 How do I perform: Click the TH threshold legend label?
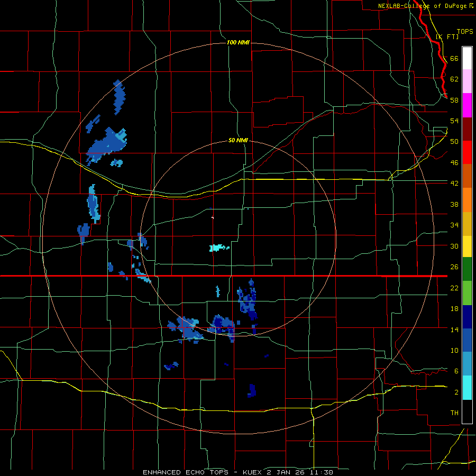pyautogui.click(x=454, y=413)
